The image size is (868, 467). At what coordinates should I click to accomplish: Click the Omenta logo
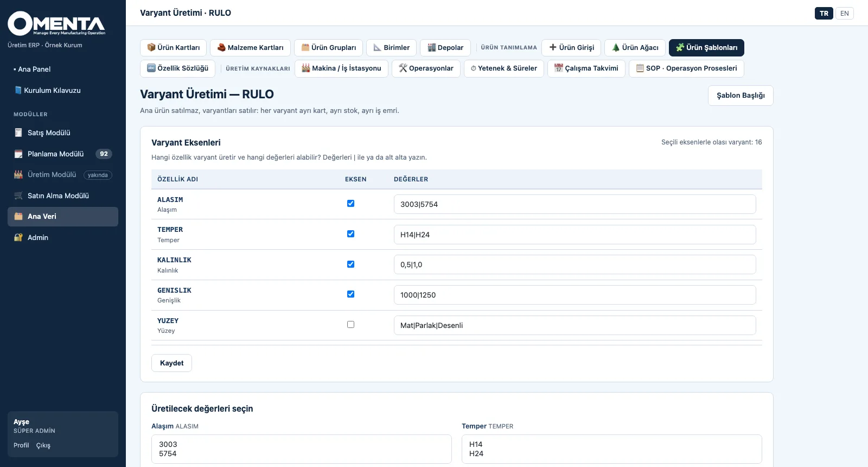tap(56, 23)
